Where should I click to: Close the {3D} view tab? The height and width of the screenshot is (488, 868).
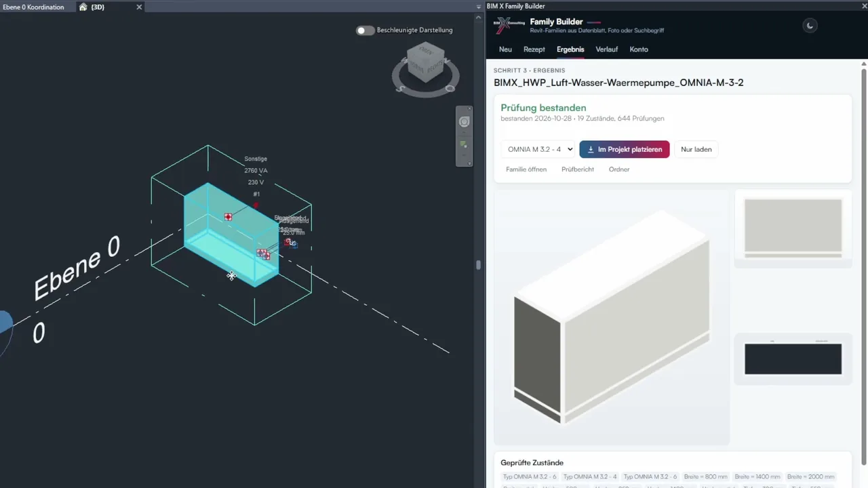point(139,7)
